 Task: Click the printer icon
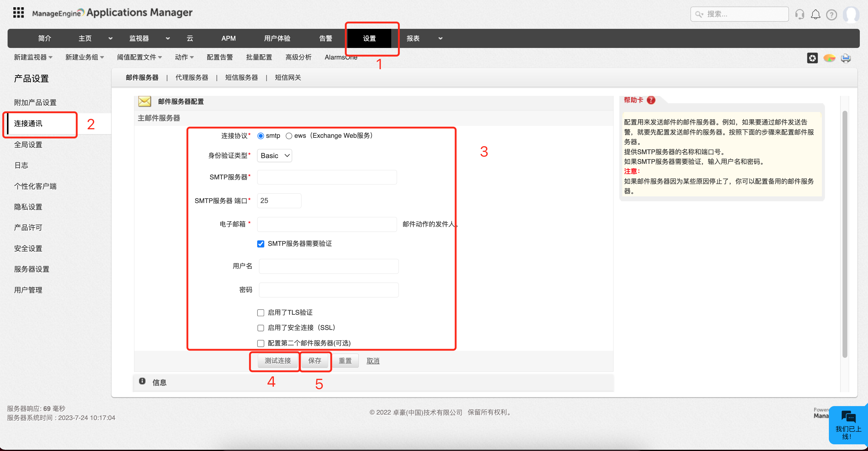tap(846, 58)
